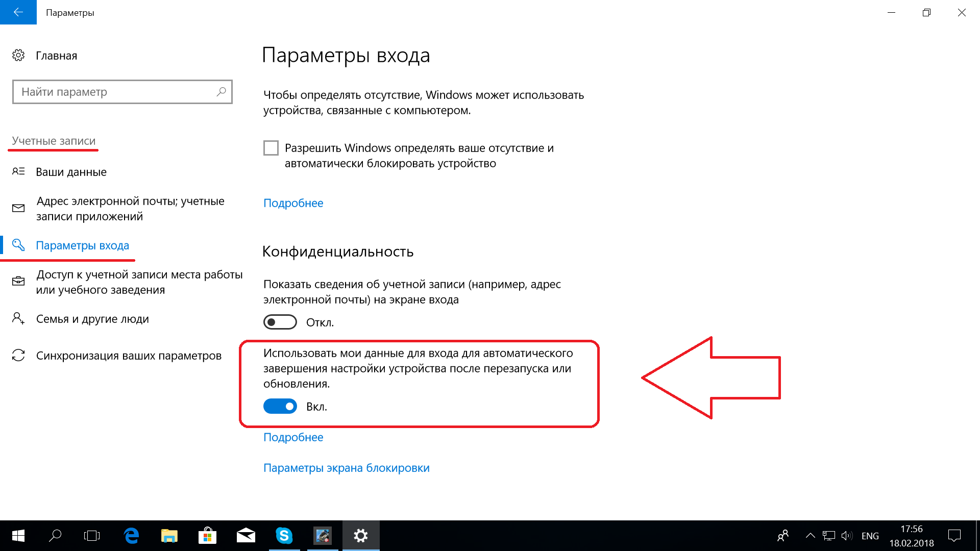Expand hidden system tray icons chevron
980x551 pixels.
[x=810, y=536]
